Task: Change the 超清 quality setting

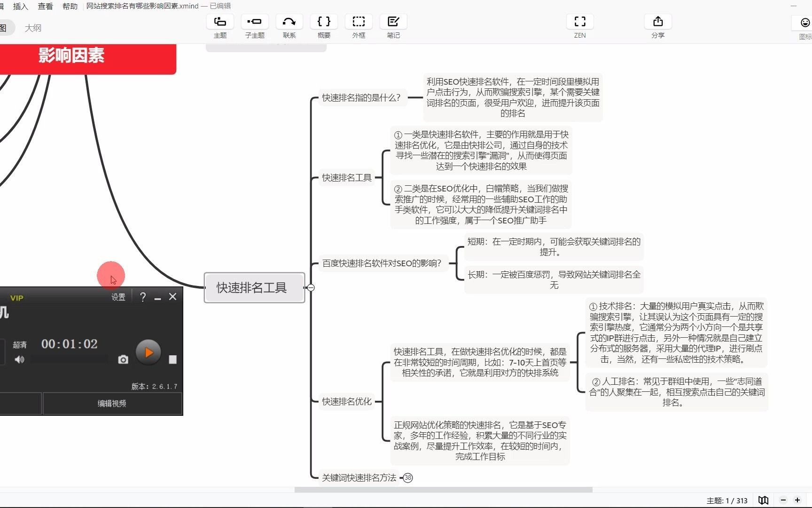Action: 19,345
